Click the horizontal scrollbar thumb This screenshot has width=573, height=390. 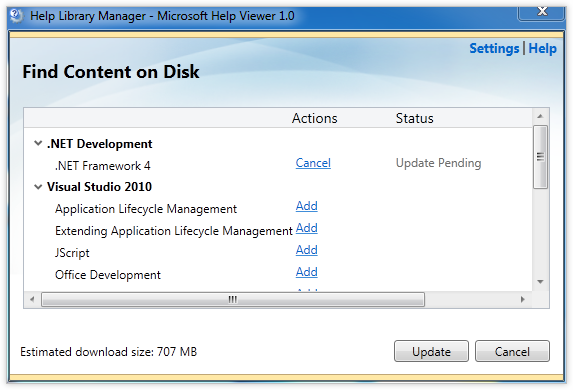(x=233, y=299)
